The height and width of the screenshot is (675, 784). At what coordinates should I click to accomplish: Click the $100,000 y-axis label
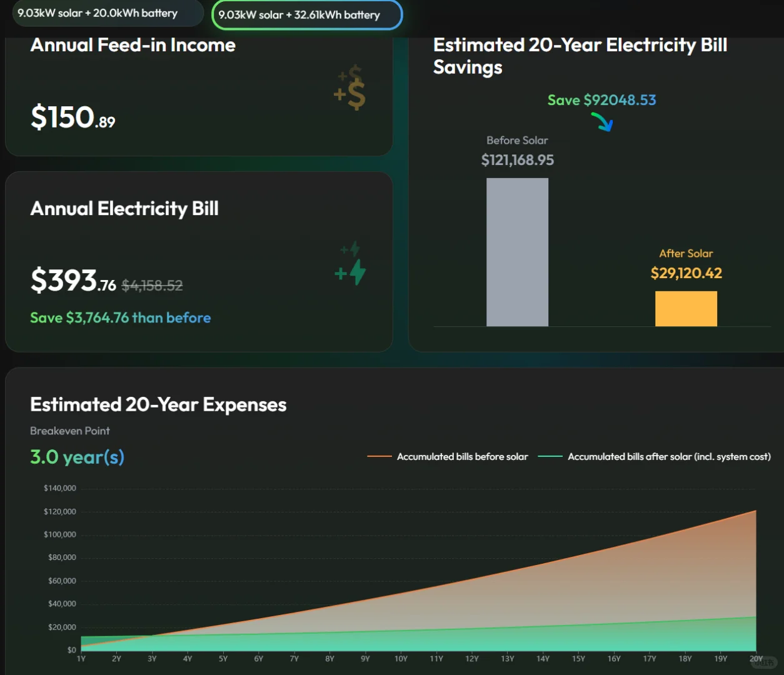tap(60, 534)
